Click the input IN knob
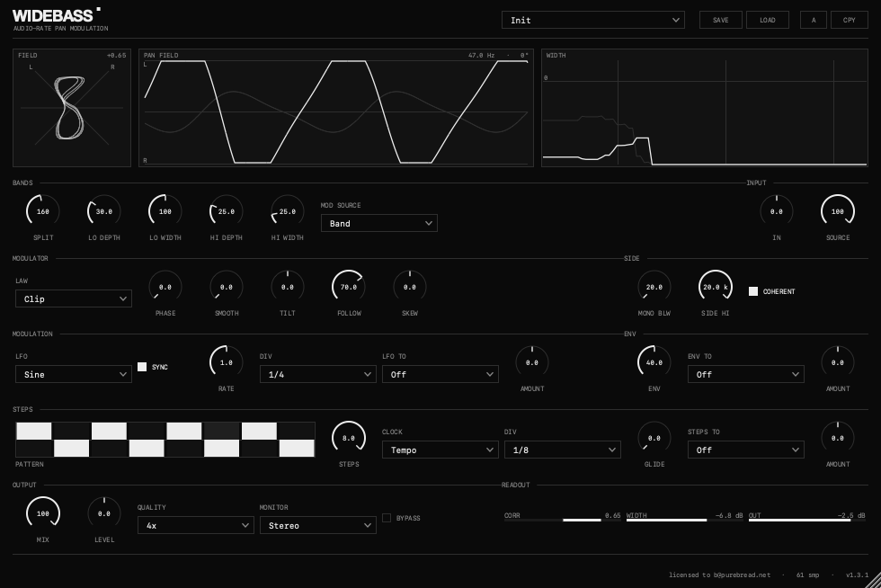This screenshot has width=881, height=588. pos(777,211)
